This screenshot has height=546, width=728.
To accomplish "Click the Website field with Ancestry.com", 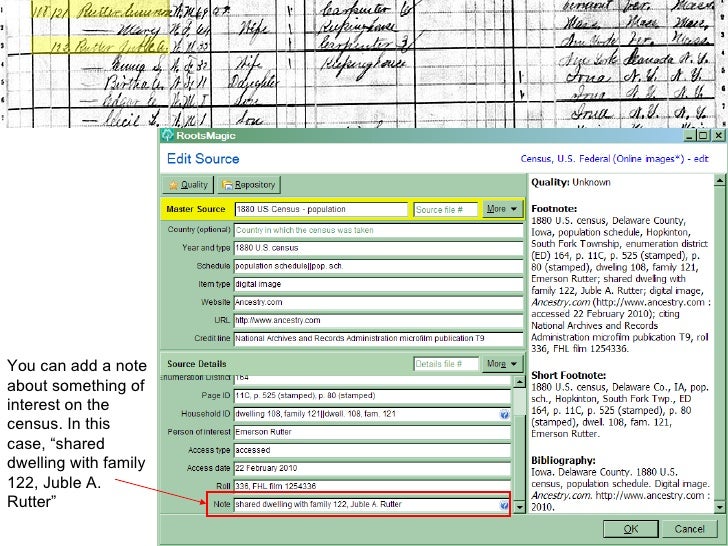I will pos(378,302).
